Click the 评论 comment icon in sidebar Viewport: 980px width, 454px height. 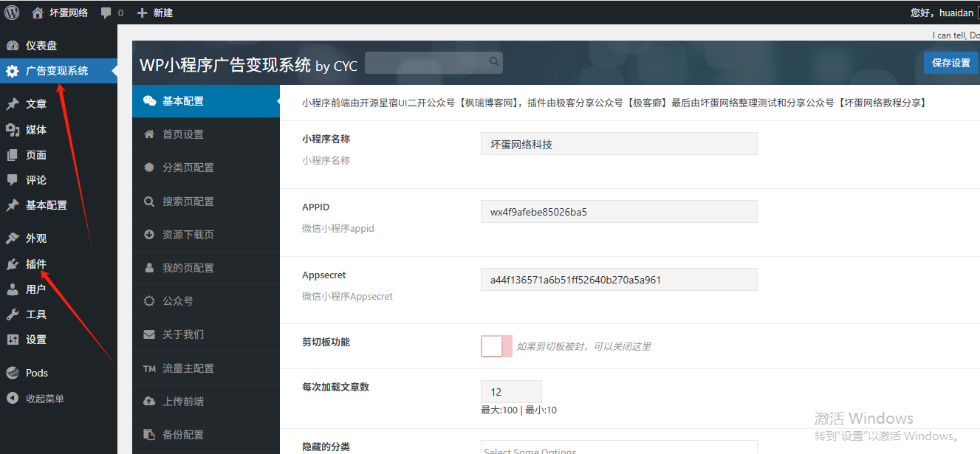pos(12,179)
